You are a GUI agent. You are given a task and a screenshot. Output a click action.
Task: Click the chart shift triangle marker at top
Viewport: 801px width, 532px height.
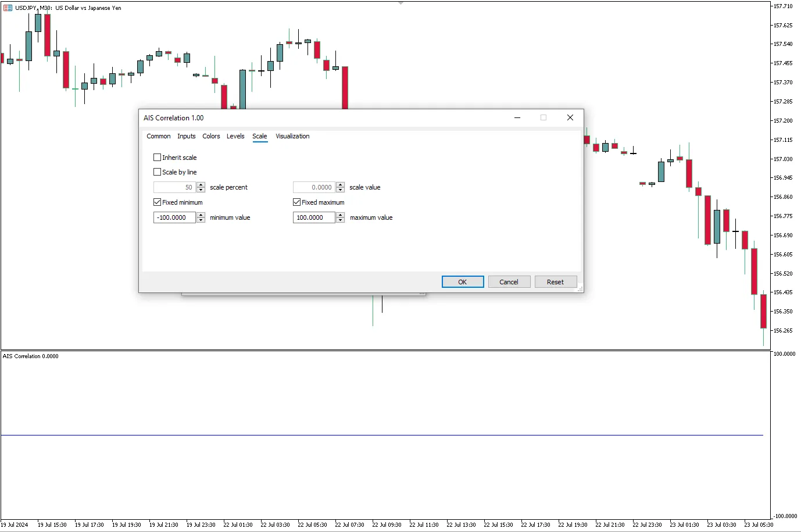click(x=400, y=3)
